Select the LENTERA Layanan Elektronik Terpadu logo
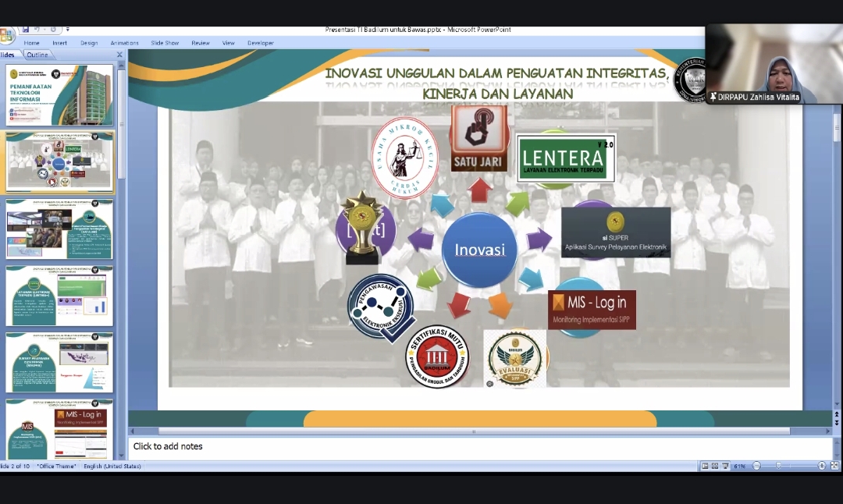Viewport: 843px width, 504px height. (x=566, y=158)
